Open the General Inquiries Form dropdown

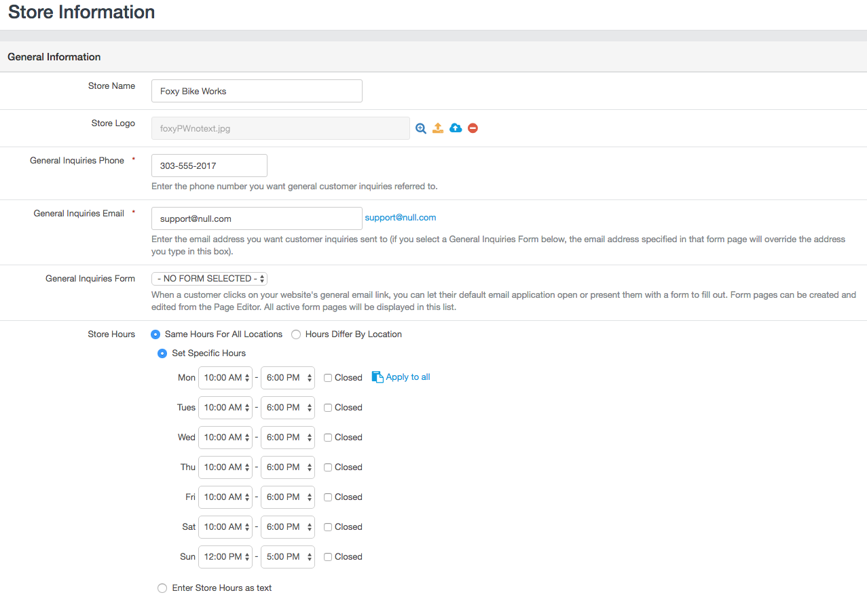click(x=210, y=279)
